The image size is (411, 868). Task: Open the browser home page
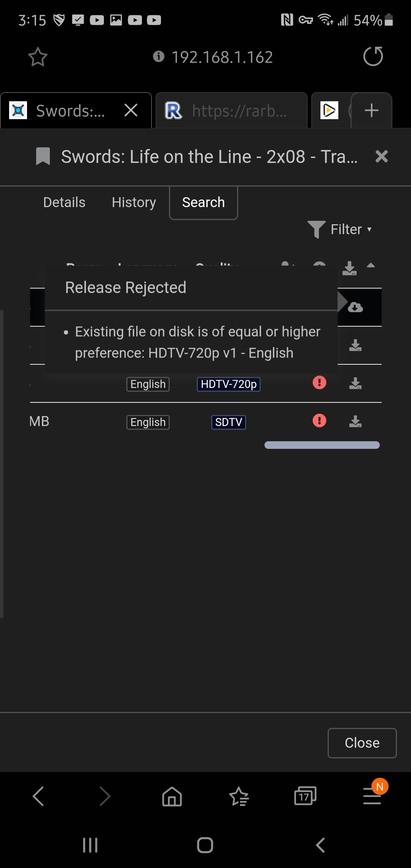pos(172,796)
